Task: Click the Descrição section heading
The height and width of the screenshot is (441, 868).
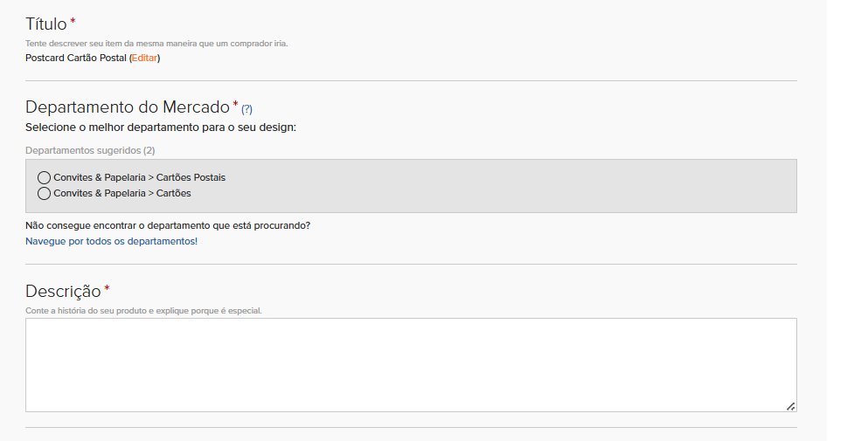Action: (x=63, y=291)
